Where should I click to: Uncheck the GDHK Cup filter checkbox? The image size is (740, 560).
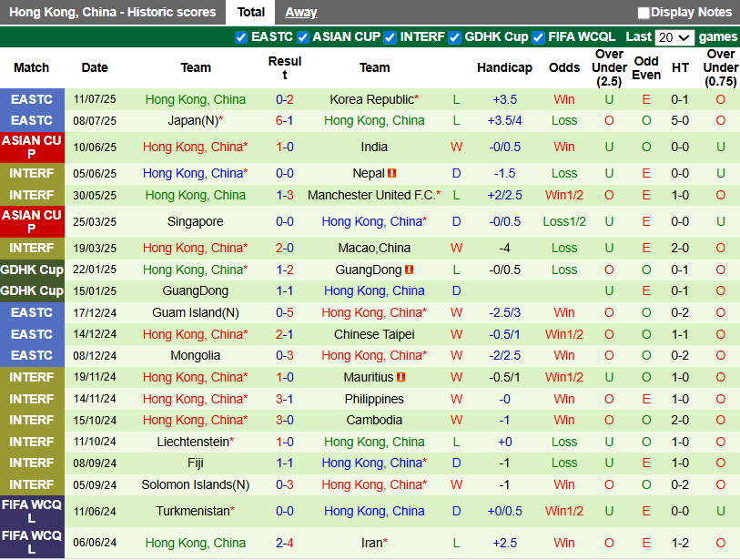click(454, 37)
